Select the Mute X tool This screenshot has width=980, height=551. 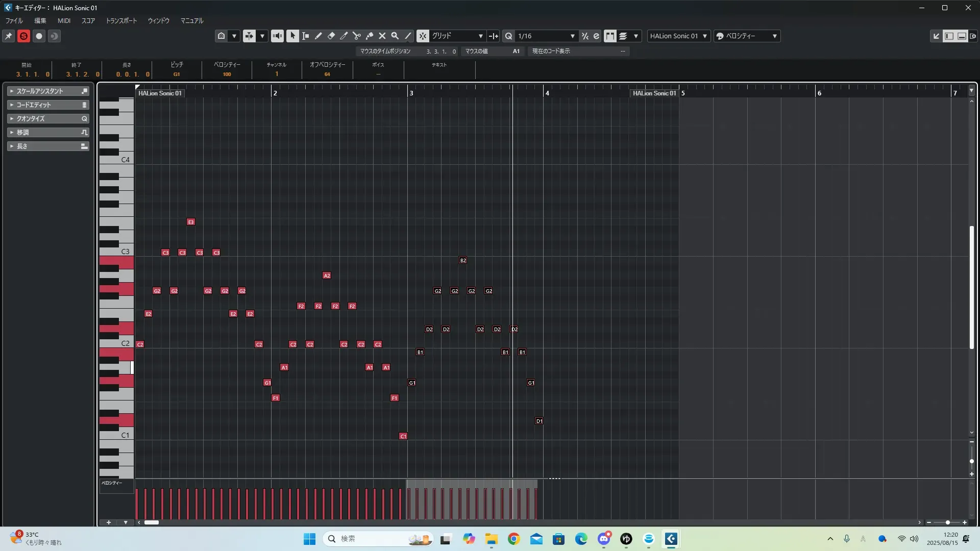(382, 36)
